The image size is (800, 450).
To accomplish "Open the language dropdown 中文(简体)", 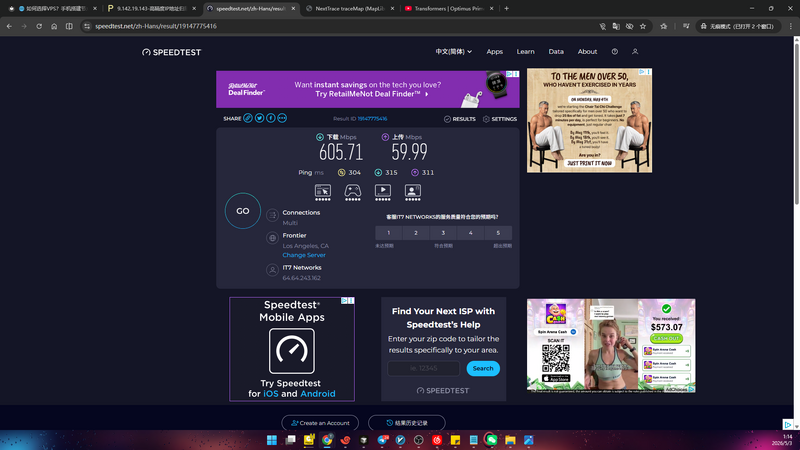I will pyautogui.click(x=454, y=52).
